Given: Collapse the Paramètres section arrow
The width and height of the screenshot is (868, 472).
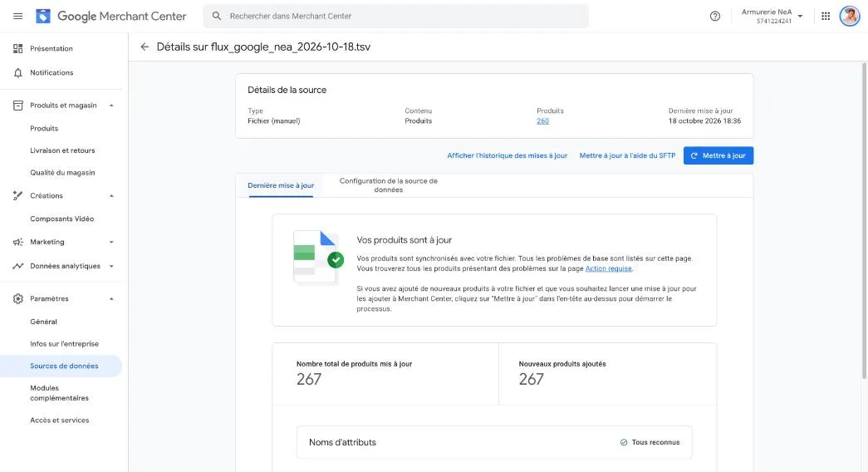Looking at the screenshot, I should [111, 298].
